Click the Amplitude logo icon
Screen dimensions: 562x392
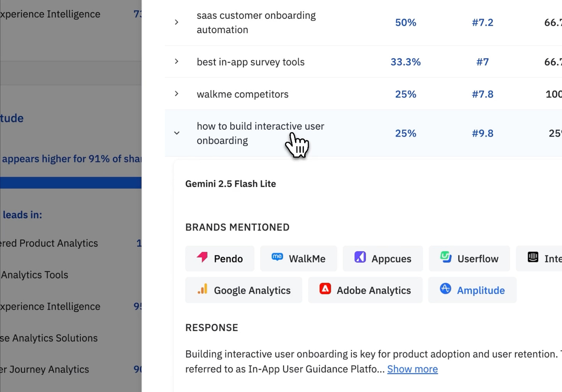pyautogui.click(x=445, y=289)
